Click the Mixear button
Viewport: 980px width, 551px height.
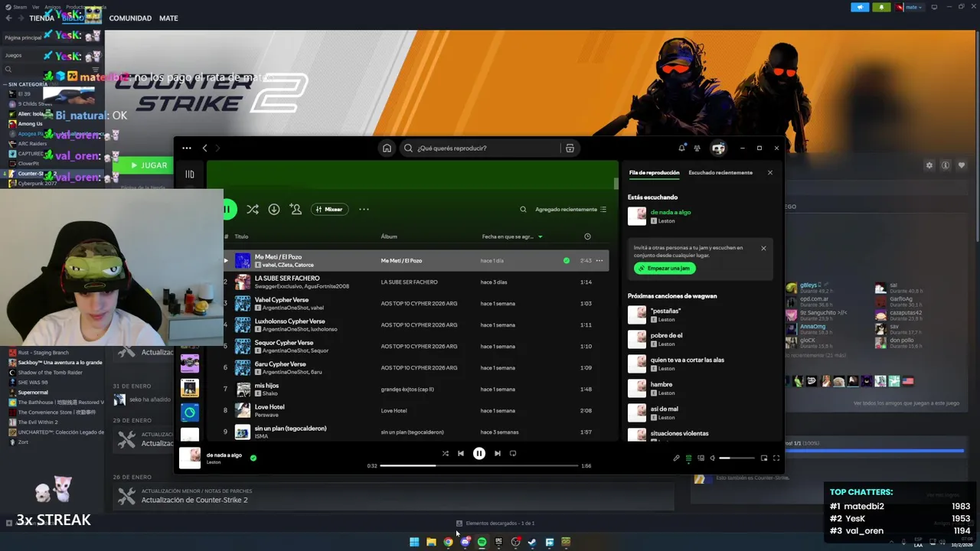(x=330, y=209)
